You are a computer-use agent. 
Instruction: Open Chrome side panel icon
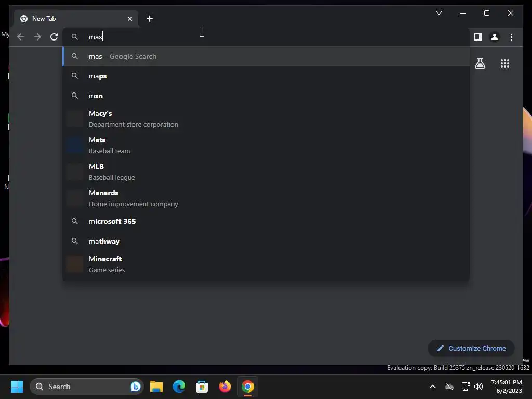[x=478, y=37]
